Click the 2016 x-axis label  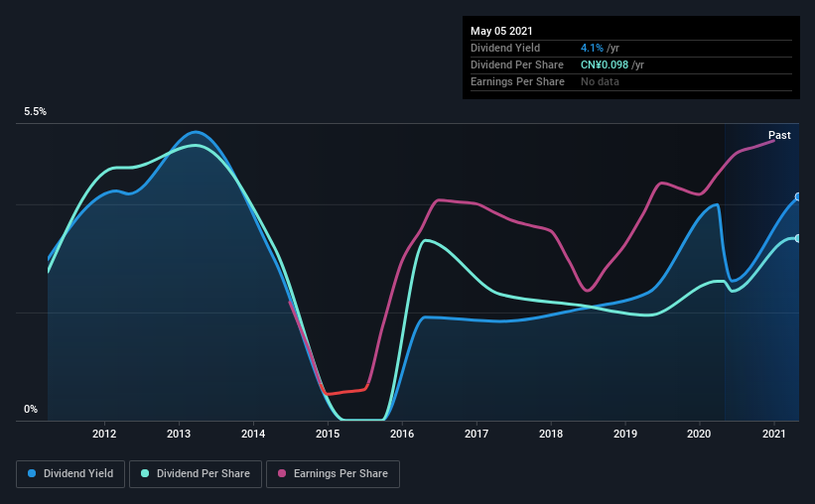pos(402,434)
